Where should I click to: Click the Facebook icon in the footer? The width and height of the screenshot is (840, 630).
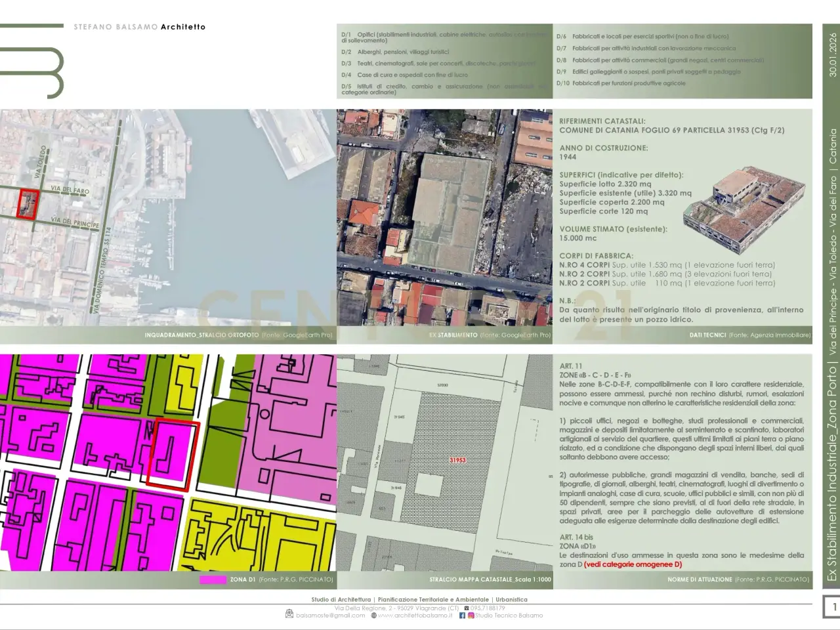(462, 616)
